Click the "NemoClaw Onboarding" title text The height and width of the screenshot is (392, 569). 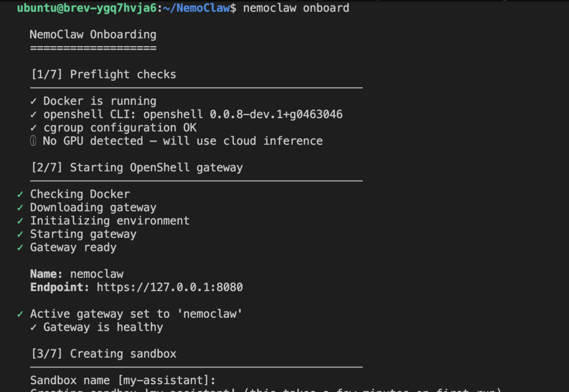[x=93, y=34]
